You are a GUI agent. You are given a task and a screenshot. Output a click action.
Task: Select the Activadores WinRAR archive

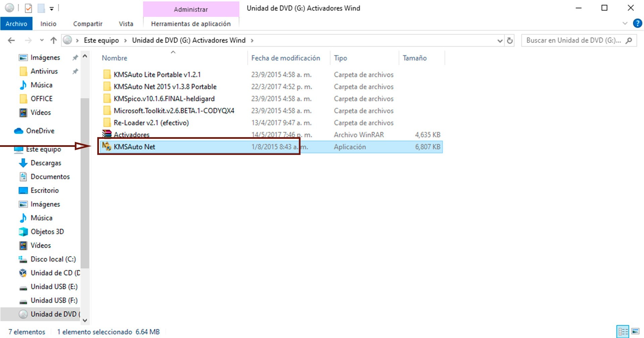pyautogui.click(x=131, y=135)
